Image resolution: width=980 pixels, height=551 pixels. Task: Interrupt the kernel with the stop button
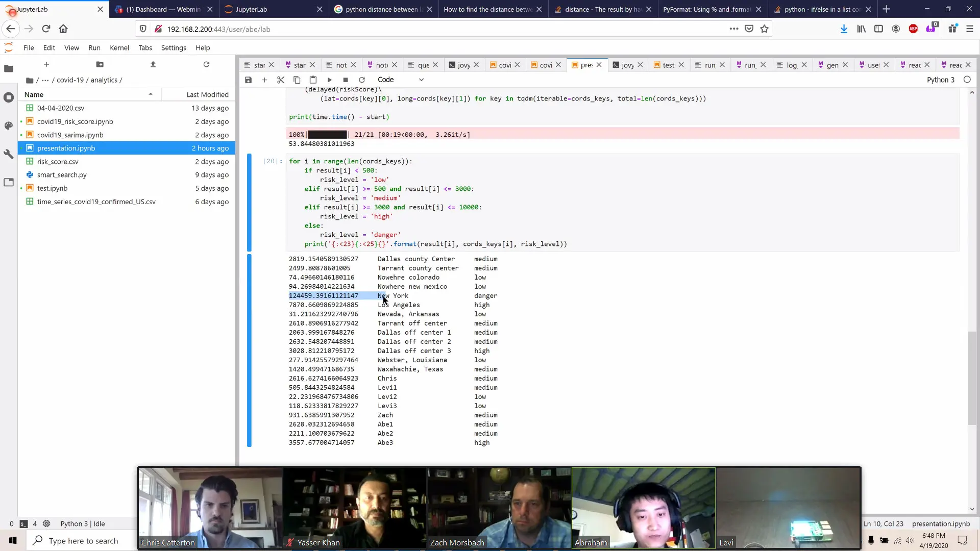(x=346, y=80)
